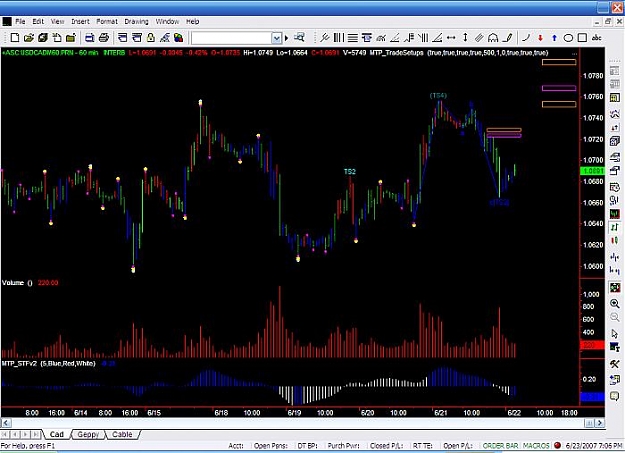Select the trendline drawing tool

point(324,38)
